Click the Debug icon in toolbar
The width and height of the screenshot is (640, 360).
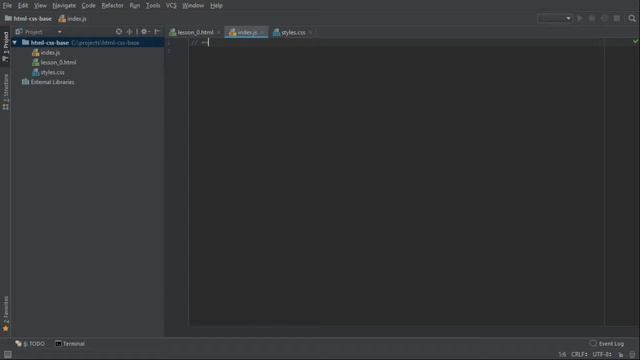click(x=592, y=19)
